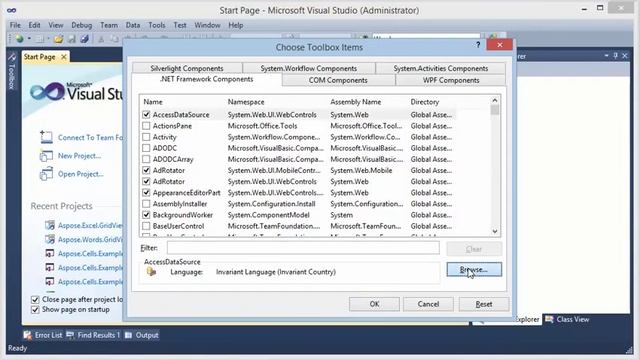Click the Browse... button

point(474,269)
